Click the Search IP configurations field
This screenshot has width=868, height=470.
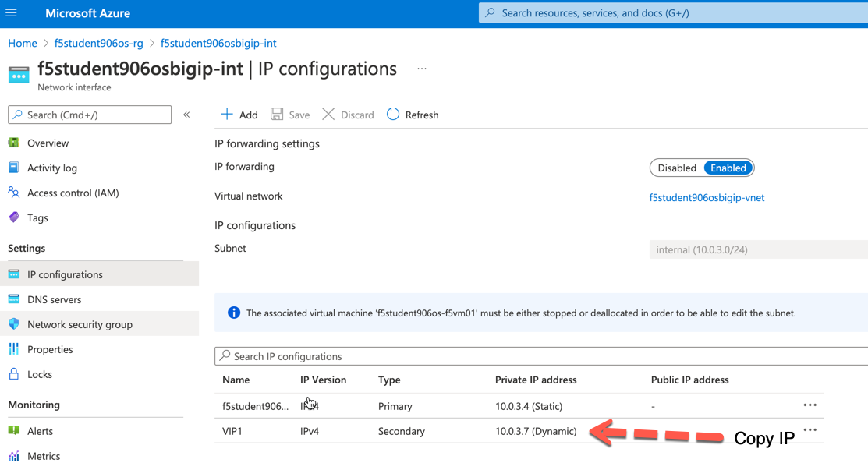(x=540, y=356)
